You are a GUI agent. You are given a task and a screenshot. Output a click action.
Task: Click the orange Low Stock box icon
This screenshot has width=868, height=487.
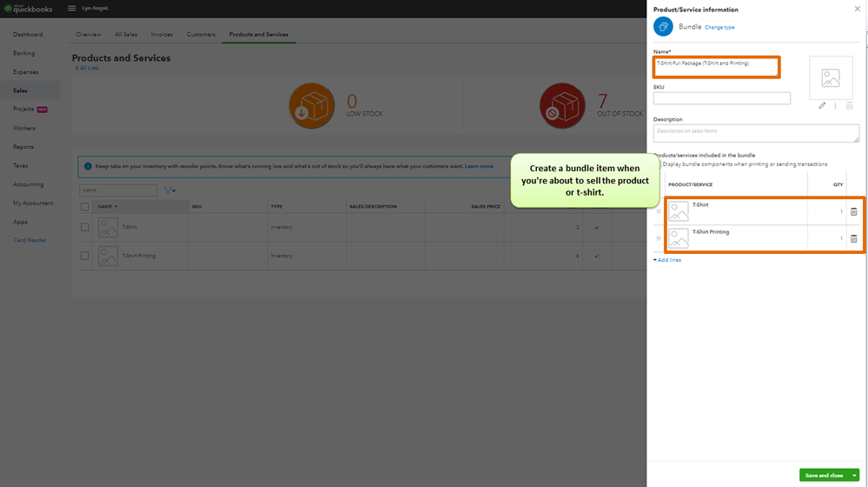[x=312, y=106]
